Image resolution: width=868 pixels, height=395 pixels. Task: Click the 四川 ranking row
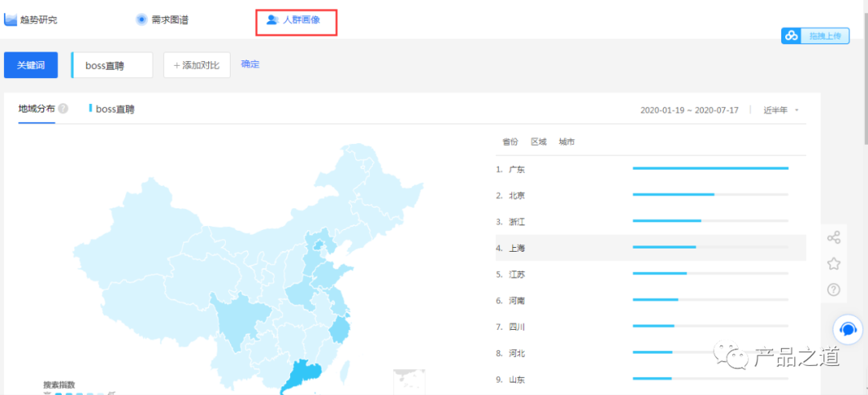pos(650,327)
